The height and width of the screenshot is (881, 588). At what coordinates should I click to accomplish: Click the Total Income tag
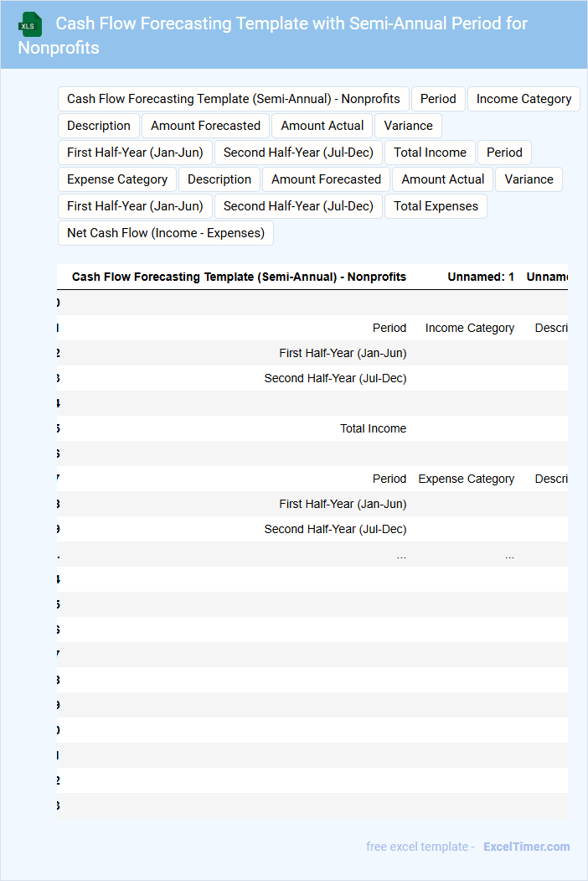click(430, 153)
